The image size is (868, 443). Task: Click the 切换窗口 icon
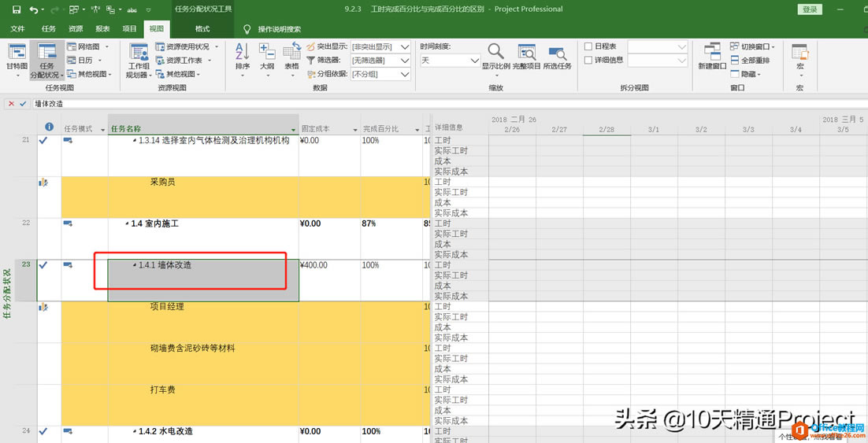(735, 47)
